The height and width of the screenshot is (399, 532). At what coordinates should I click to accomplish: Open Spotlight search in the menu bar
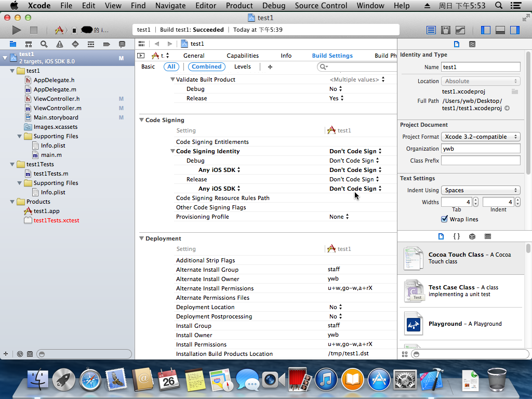pyautogui.click(x=498, y=6)
